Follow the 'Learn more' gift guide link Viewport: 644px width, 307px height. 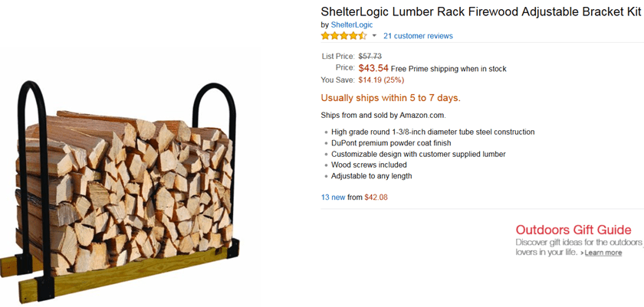(x=603, y=253)
